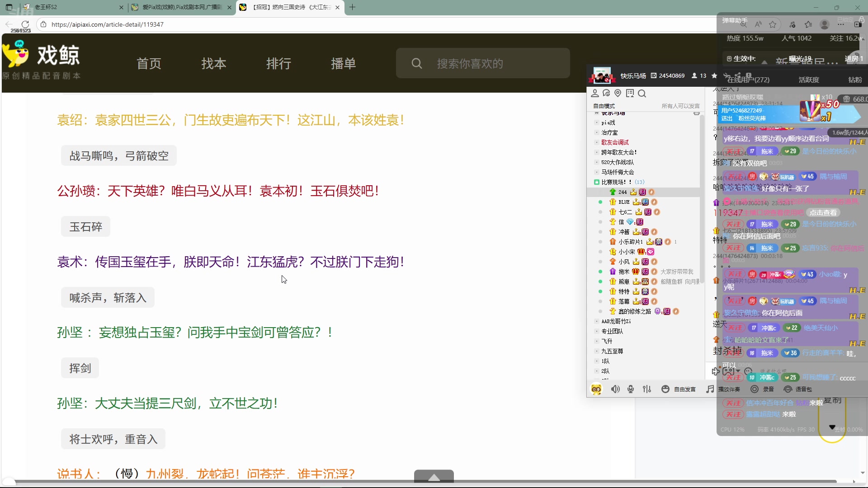Click the 喊杀声，斩落入 sound cue tag
Viewport: 868px width, 488px height.
pyautogui.click(x=108, y=297)
